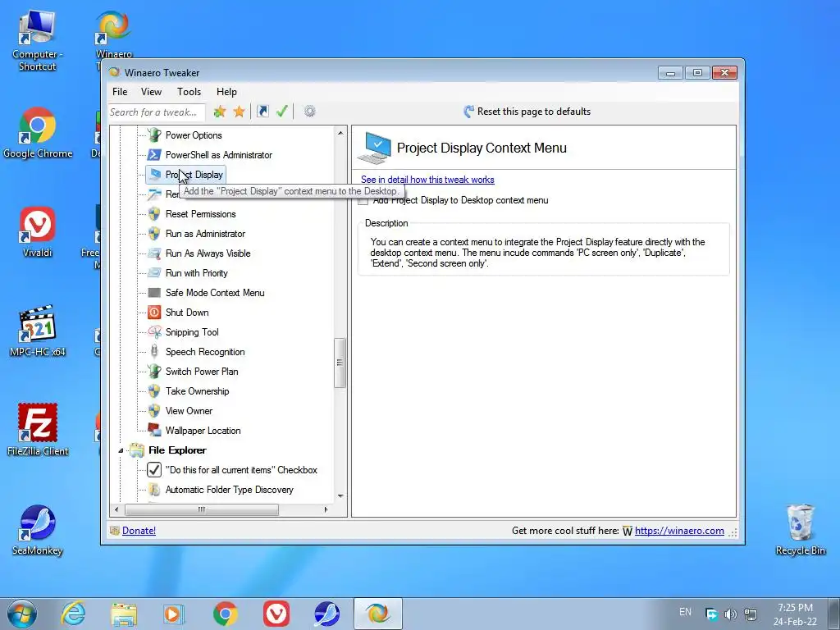This screenshot has width=840, height=630.
Task: Click the Run As Always Visible icon
Action: click(154, 253)
